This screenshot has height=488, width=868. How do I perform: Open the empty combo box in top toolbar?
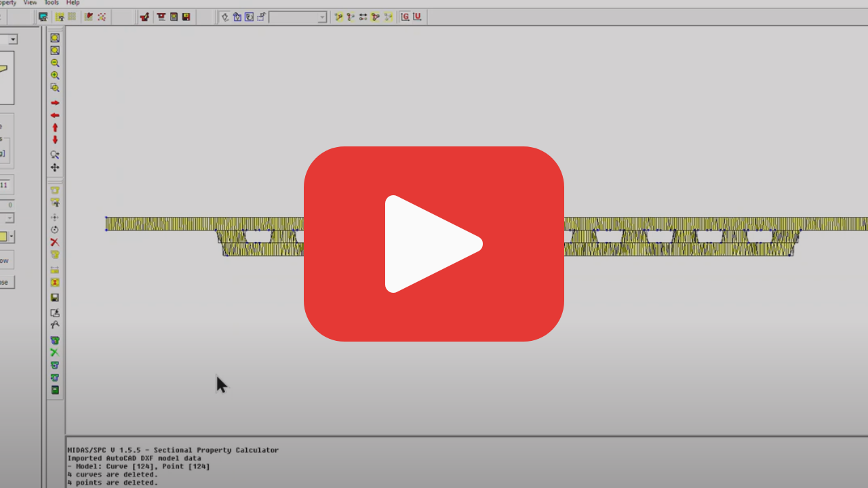298,17
